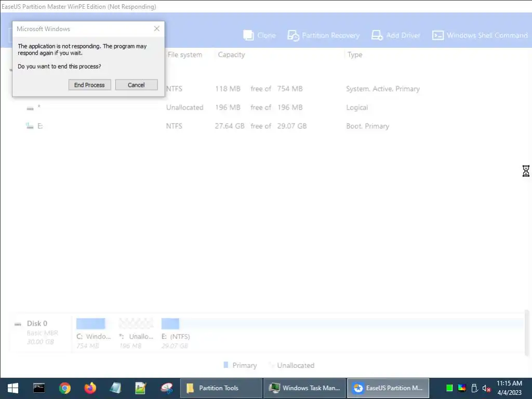Image resolution: width=532 pixels, height=399 pixels.
Task: Click the Unallocated file system cell
Action: [x=185, y=107]
